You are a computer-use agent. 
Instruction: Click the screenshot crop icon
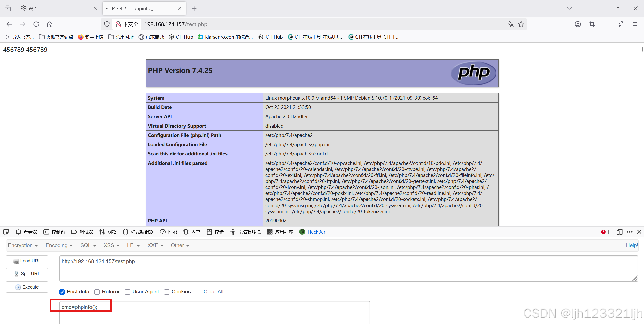tap(592, 24)
